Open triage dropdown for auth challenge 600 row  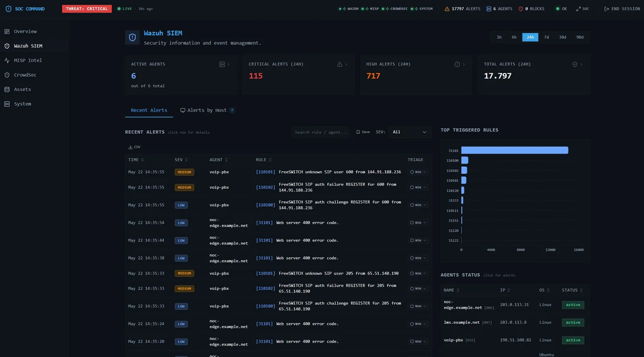pyautogui.click(x=418, y=205)
